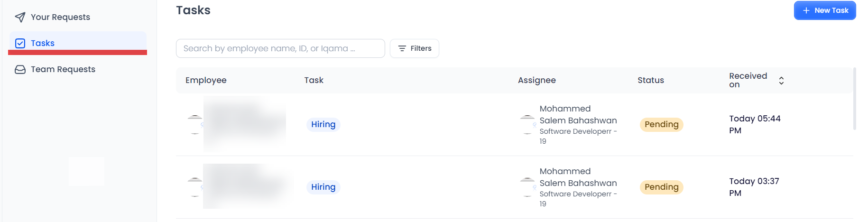The height and width of the screenshot is (222, 868).
Task: Click the second row employee avatar
Action: click(195, 187)
